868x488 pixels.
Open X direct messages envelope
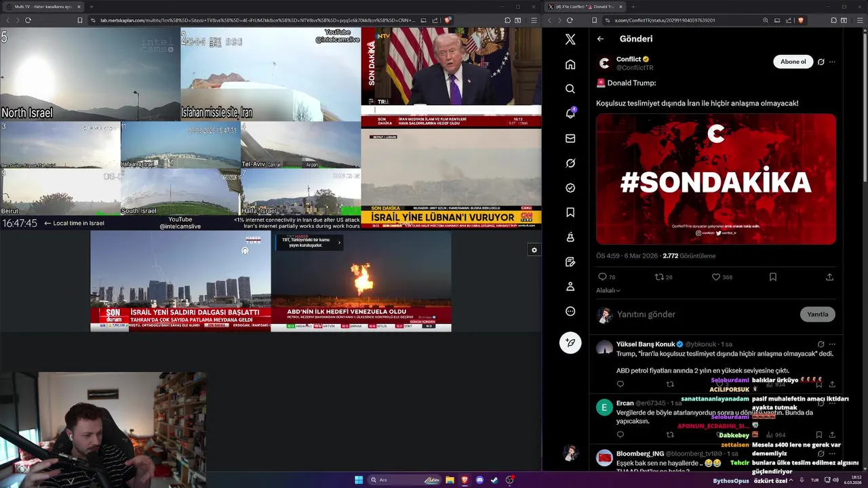point(570,138)
